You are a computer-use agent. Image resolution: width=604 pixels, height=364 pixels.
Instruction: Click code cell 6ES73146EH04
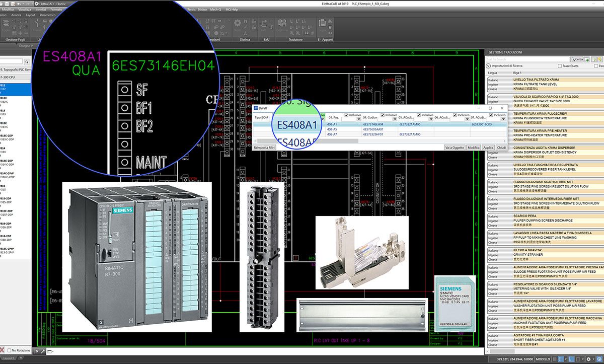pyautogui.click(x=373, y=124)
